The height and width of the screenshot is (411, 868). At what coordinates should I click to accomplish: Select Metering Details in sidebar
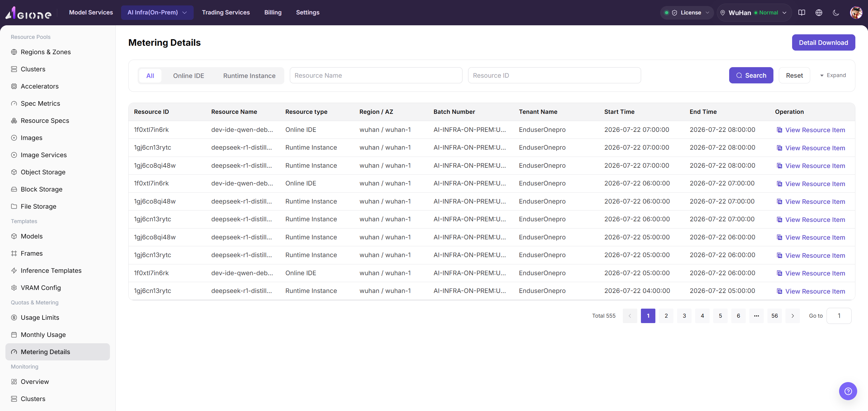point(58,352)
